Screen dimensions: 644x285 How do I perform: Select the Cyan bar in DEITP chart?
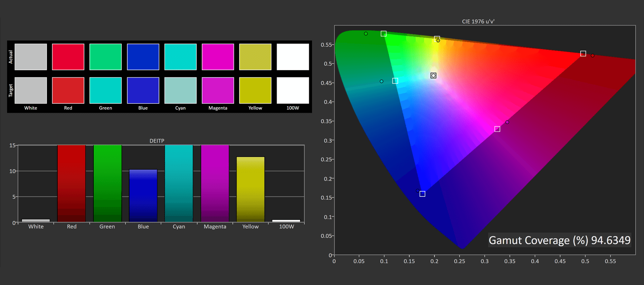point(179,184)
